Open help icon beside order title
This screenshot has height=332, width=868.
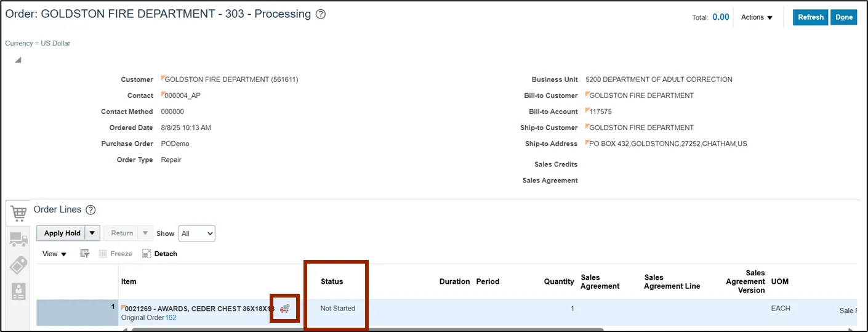click(320, 14)
